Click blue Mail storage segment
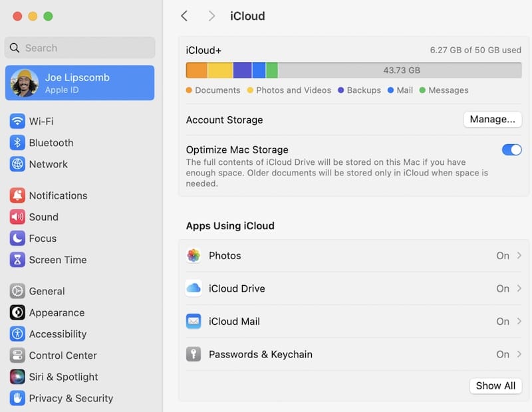Viewport: 532px width, 412px height. (259, 70)
